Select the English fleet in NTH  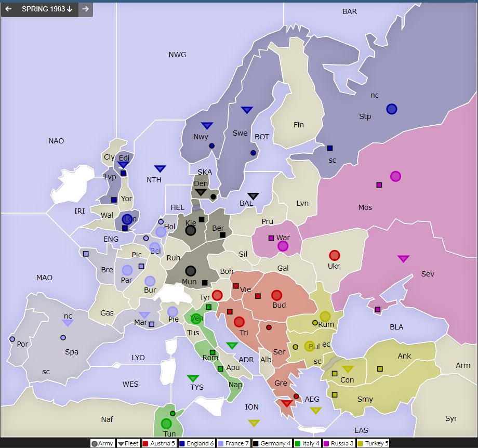(160, 168)
